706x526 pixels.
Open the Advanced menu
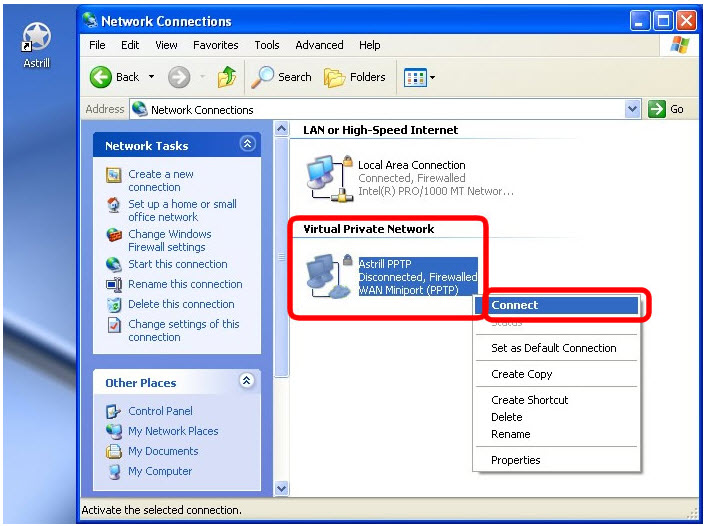[x=319, y=45]
